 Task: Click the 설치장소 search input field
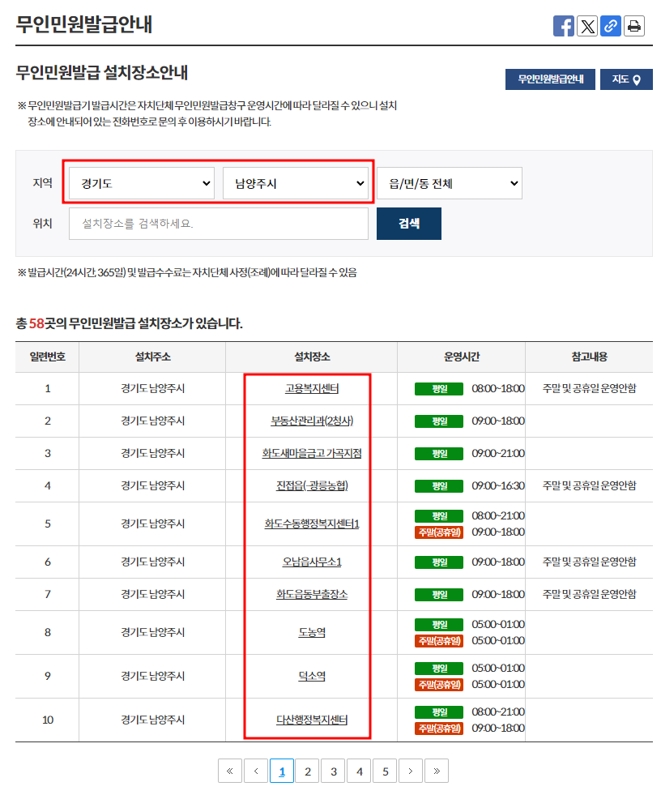218,223
